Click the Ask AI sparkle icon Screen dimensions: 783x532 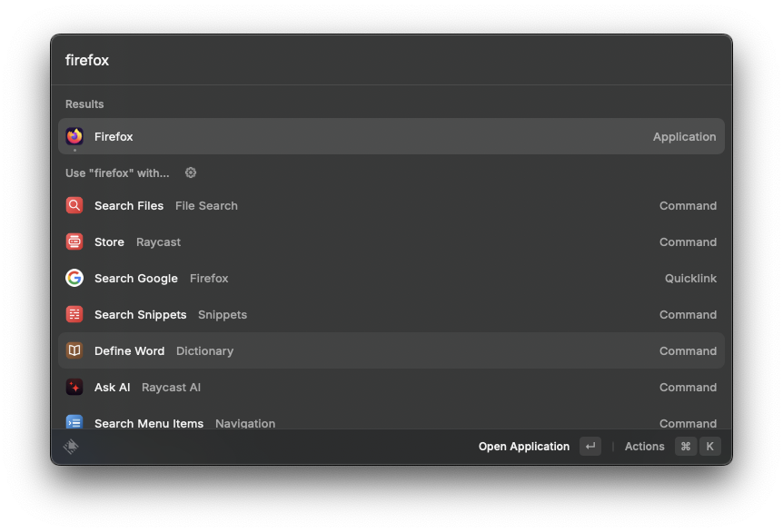click(74, 388)
